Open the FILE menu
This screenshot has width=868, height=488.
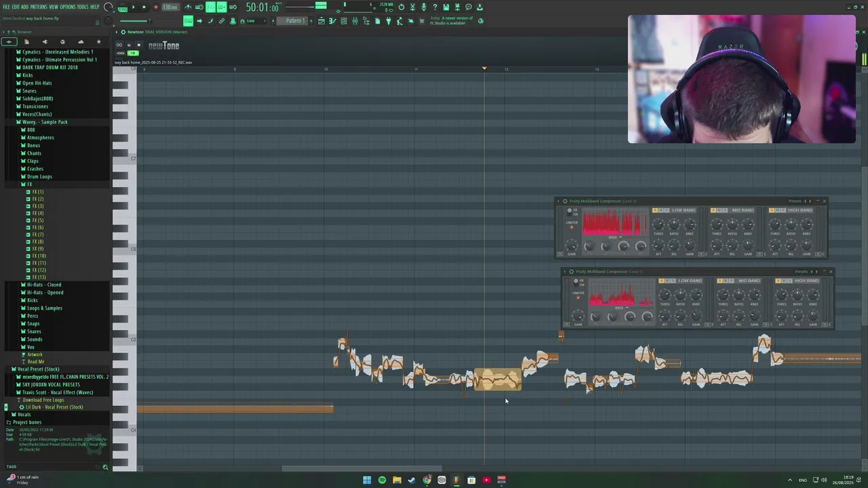[x=6, y=7]
